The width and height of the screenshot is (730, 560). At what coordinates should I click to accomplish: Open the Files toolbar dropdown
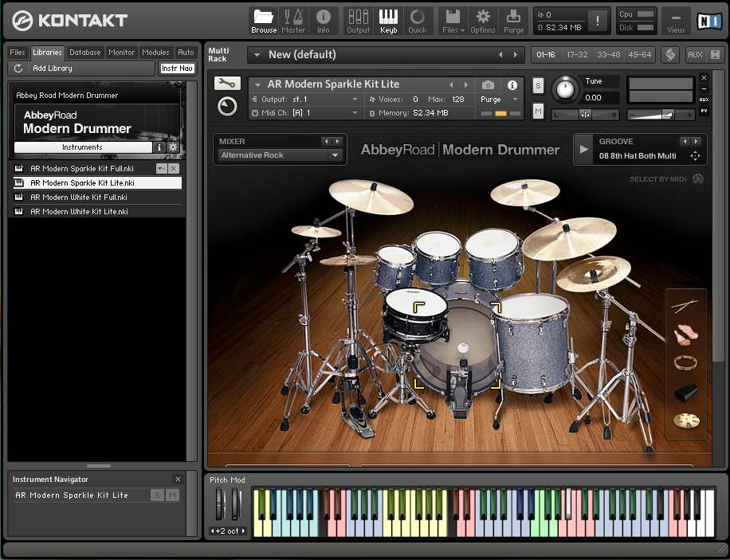pos(453,22)
